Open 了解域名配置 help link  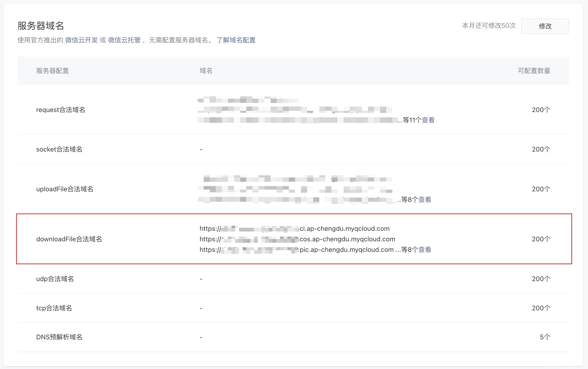coord(236,40)
